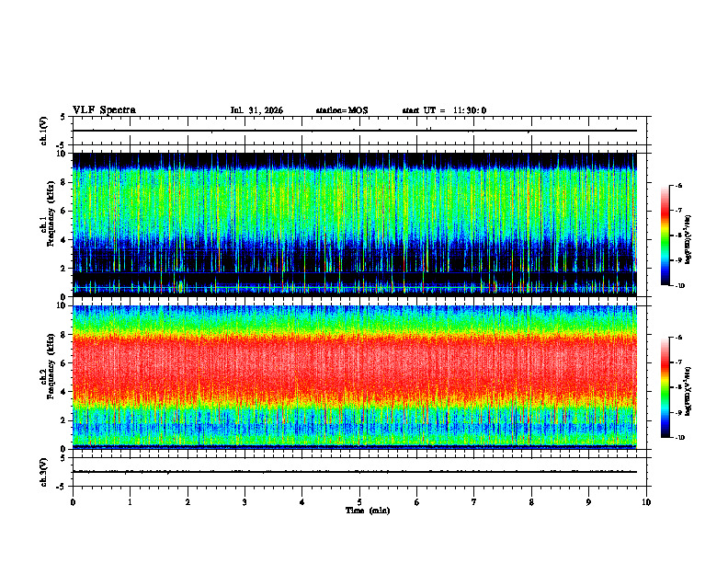Screen dimensions: 728x563
Task: Click the "6" kHz tick on ch.2 axis
Action: (x=64, y=363)
